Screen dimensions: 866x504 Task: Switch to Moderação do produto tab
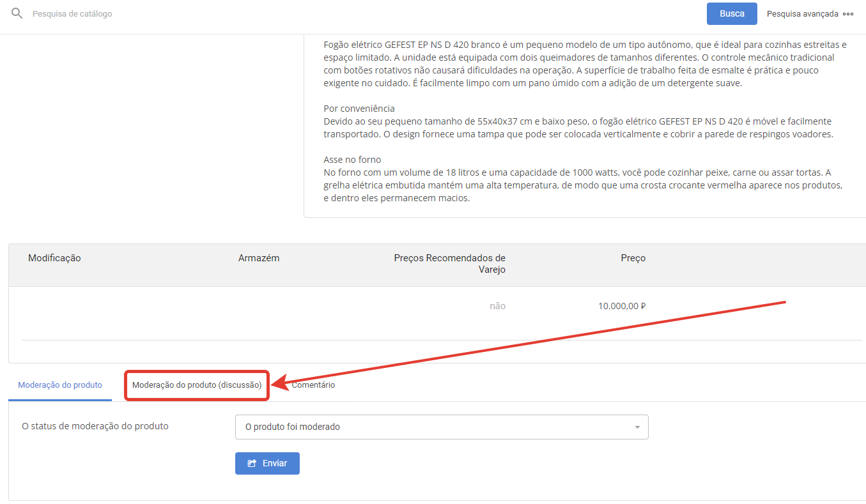(60, 385)
